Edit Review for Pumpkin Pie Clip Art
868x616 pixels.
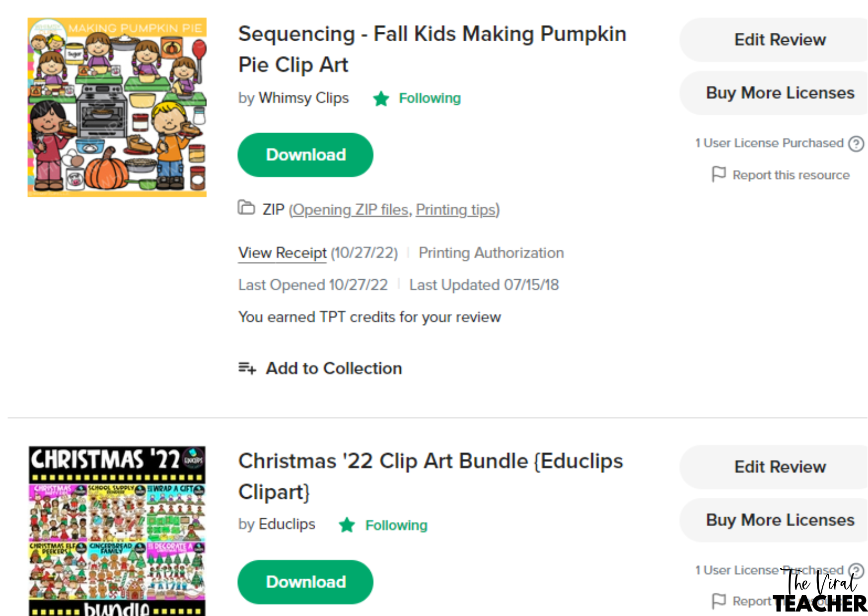[780, 40]
